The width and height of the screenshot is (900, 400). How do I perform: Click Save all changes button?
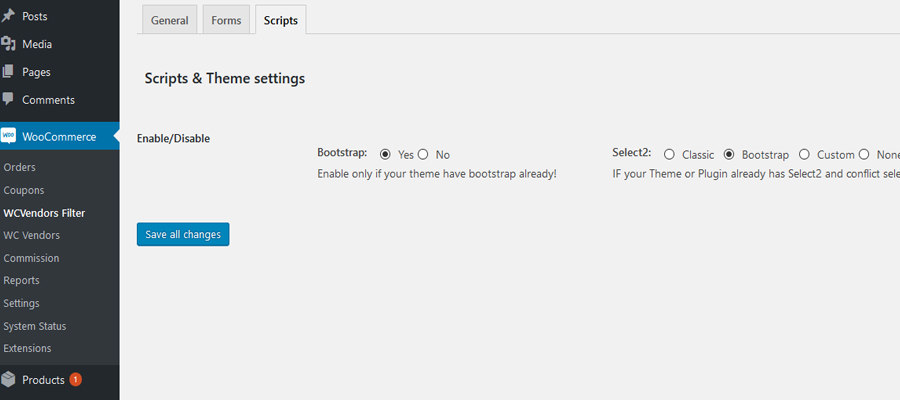(183, 235)
